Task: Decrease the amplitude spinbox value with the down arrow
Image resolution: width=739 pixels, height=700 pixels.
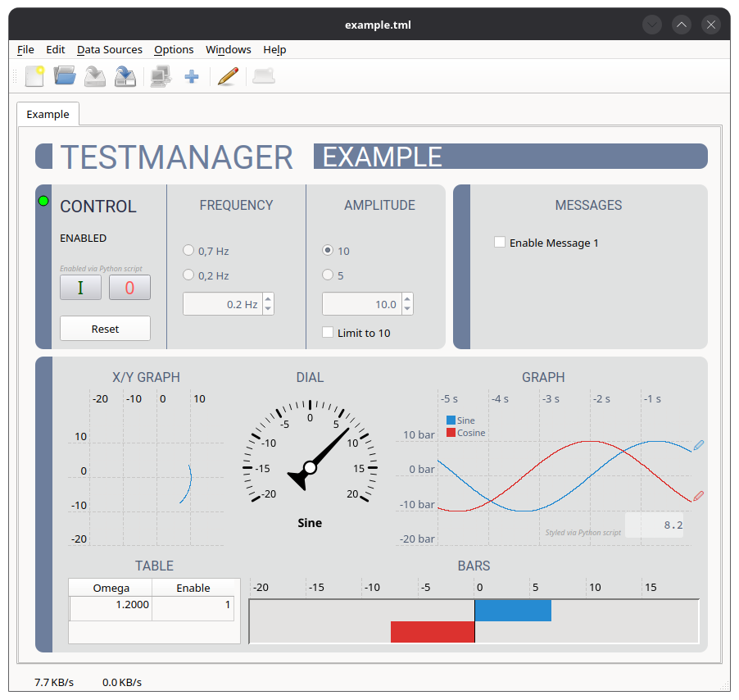Action: point(408,309)
